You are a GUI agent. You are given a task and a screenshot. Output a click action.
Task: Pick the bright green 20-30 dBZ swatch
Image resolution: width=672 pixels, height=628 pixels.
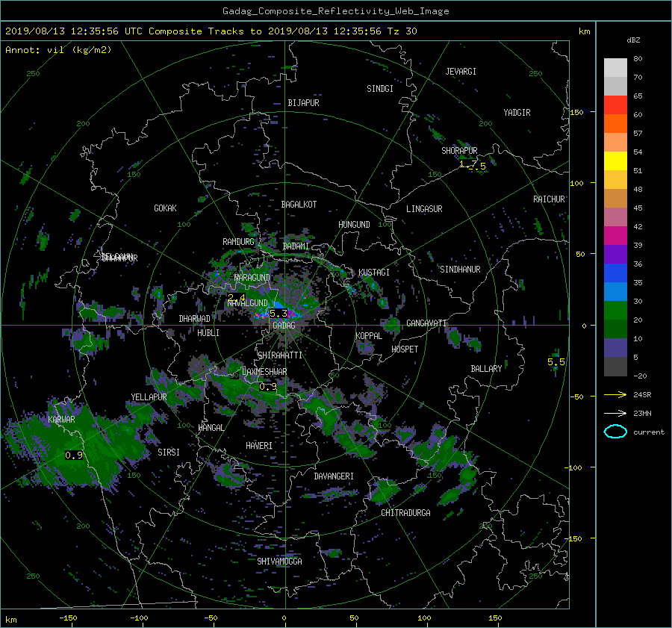[615, 311]
